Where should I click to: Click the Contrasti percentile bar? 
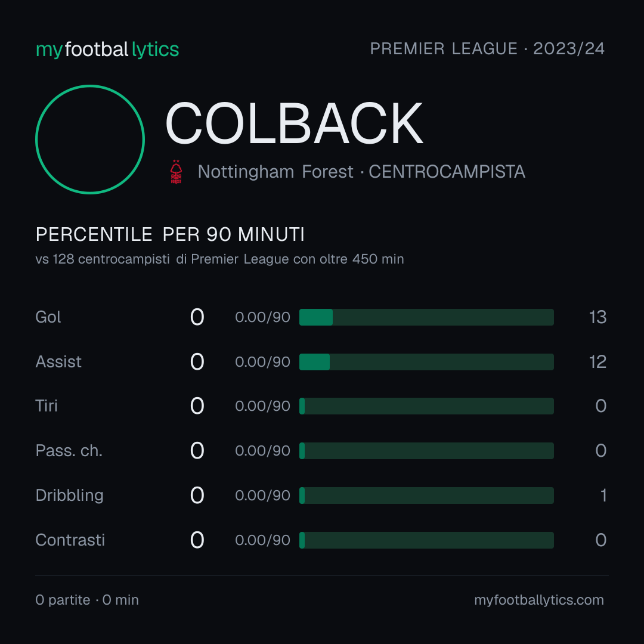click(426, 540)
